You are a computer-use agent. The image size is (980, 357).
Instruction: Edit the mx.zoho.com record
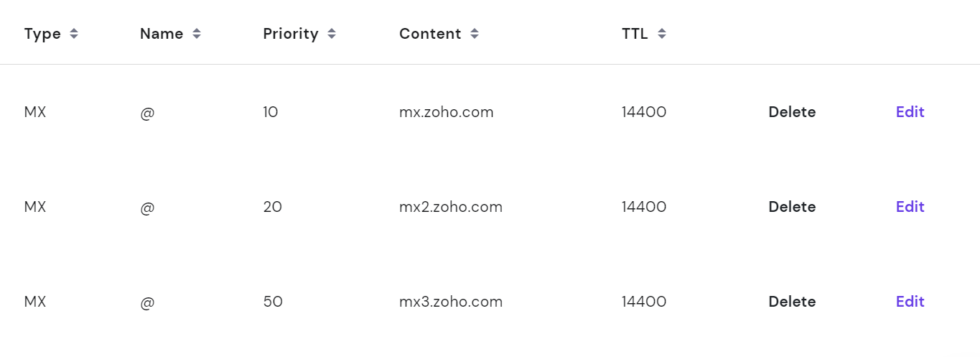tap(910, 112)
